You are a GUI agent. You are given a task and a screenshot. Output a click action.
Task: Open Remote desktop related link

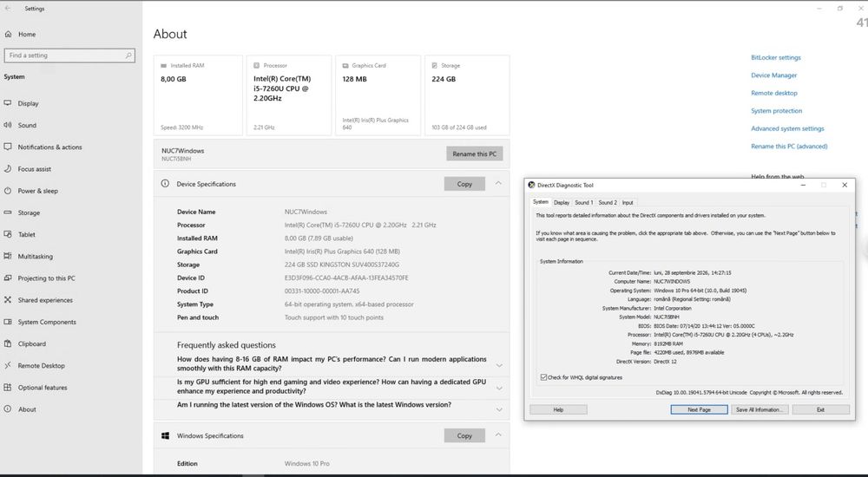[774, 93]
